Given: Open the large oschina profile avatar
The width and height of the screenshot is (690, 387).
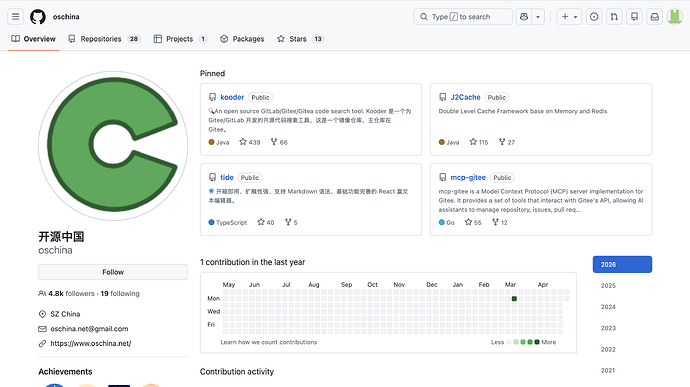Looking at the screenshot, I should (113, 146).
